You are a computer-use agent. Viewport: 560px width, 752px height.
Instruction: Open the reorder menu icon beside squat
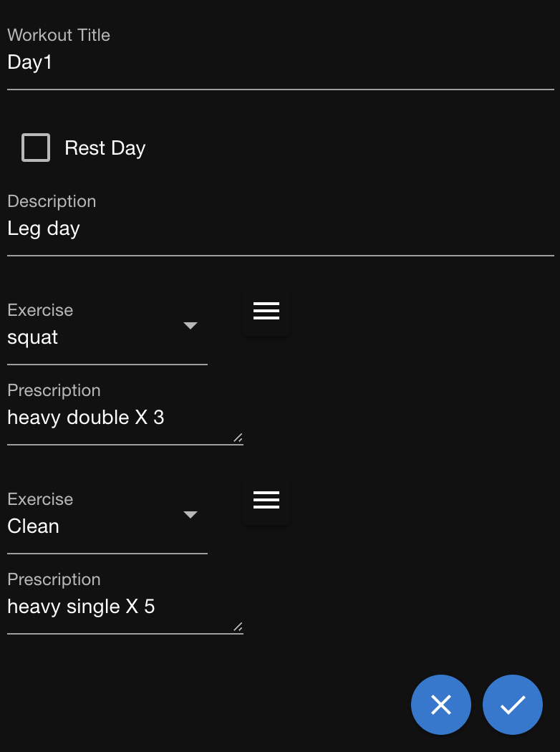click(x=266, y=311)
